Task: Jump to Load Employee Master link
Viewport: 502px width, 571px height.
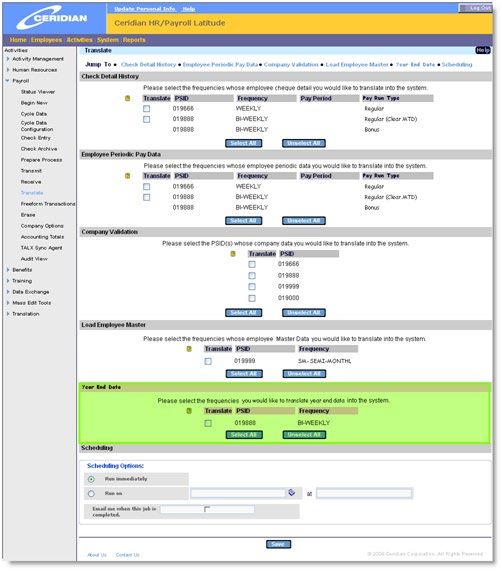Action: [357, 64]
